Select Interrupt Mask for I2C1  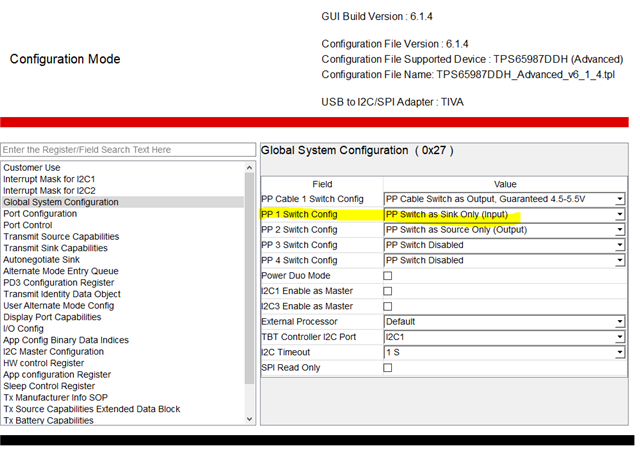(49, 179)
